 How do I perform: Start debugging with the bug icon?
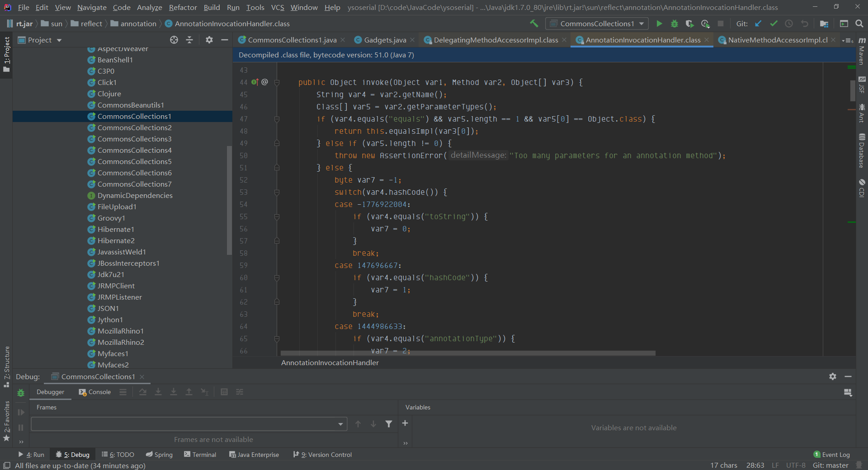pos(674,24)
